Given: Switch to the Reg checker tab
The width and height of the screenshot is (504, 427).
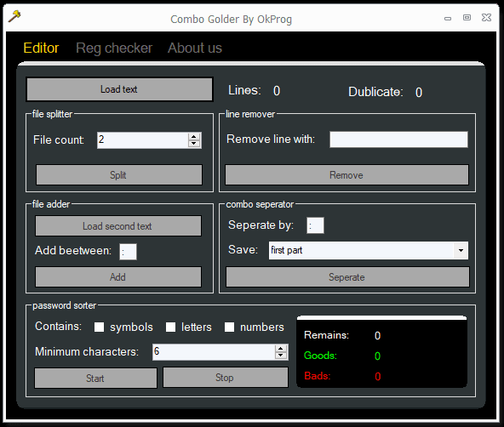Looking at the screenshot, I should tap(114, 48).
